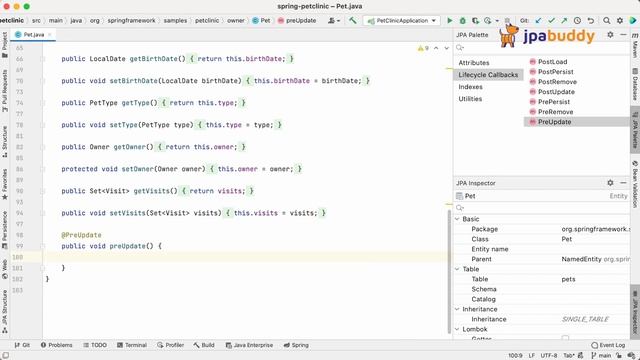640x360 pixels.
Task: Collapse the Basic section in JPA Inspector
Action: (457, 219)
